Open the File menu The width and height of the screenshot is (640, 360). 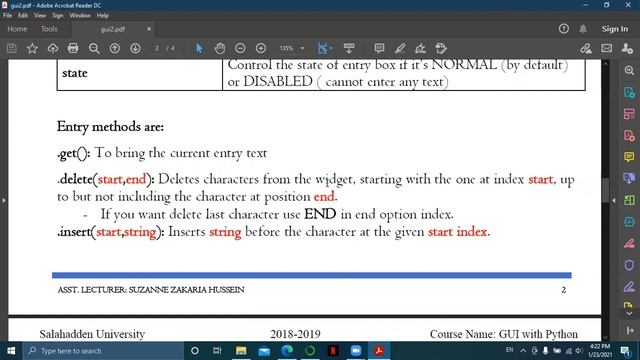coord(8,16)
